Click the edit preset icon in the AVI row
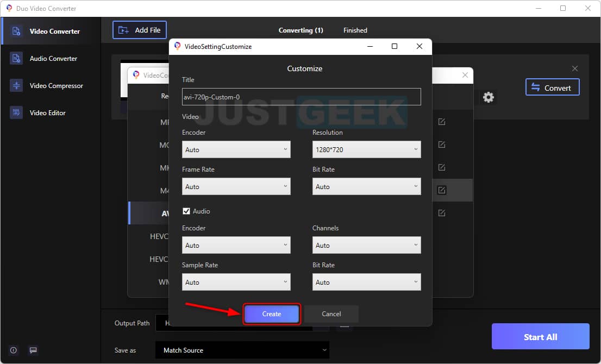601x364 pixels. pyautogui.click(x=442, y=213)
